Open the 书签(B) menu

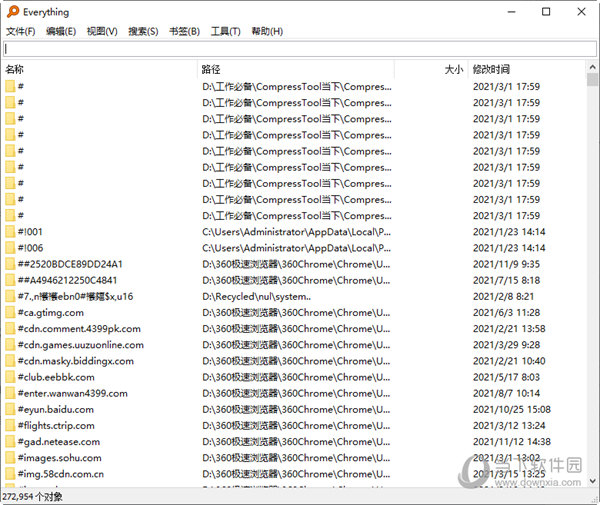[184, 31]
